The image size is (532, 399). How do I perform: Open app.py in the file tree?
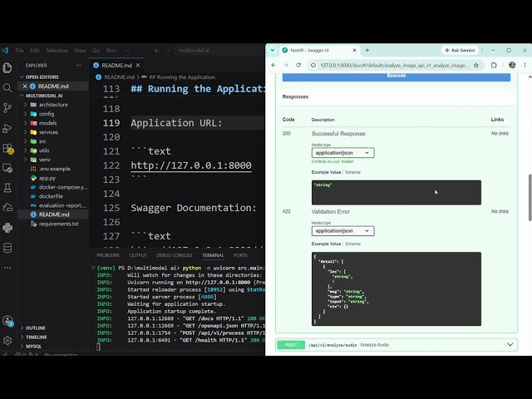pyautogui.click(x=47, y=178)
